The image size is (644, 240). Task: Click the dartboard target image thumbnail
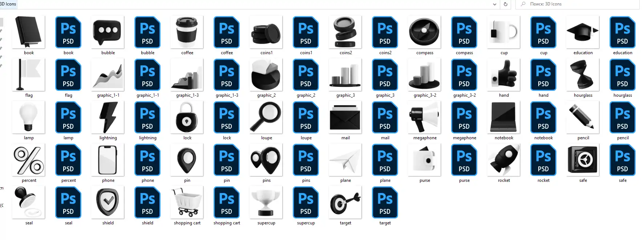(x=345, y=202)
